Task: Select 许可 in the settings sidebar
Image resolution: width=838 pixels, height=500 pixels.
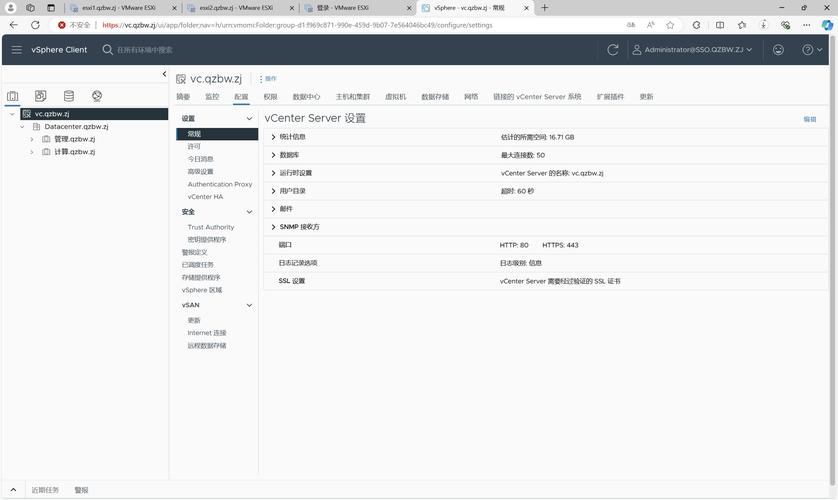Action: coord(194,146)
